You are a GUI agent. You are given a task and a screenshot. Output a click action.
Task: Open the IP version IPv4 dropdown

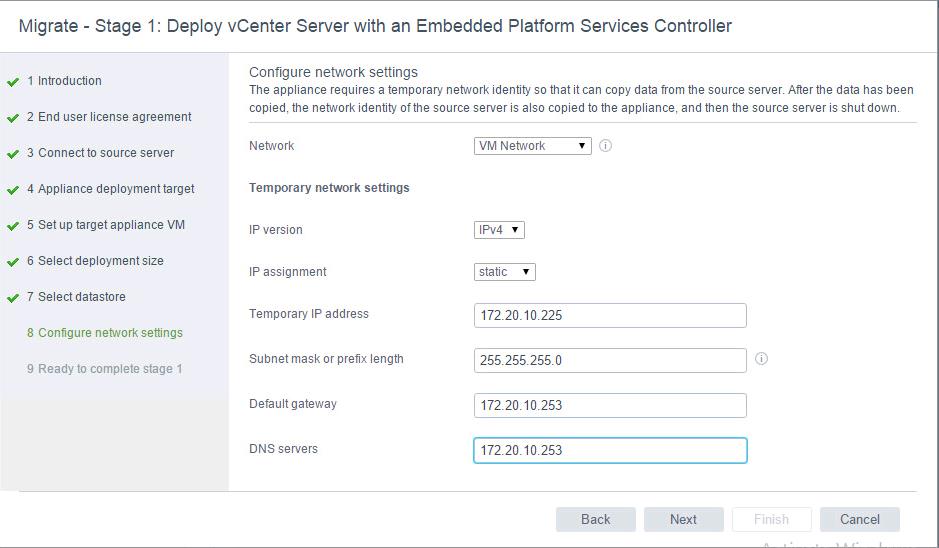(x=499, y=230)
